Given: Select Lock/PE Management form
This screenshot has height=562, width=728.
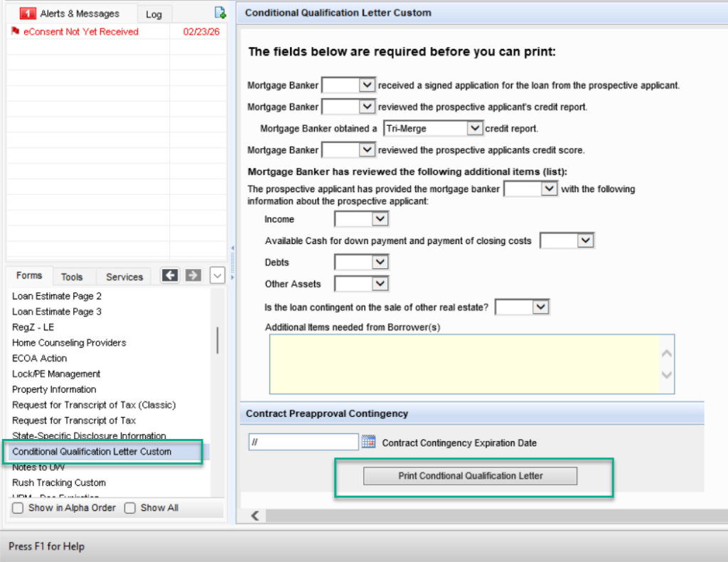Looking at the screenshot, I should coord(56,373).
